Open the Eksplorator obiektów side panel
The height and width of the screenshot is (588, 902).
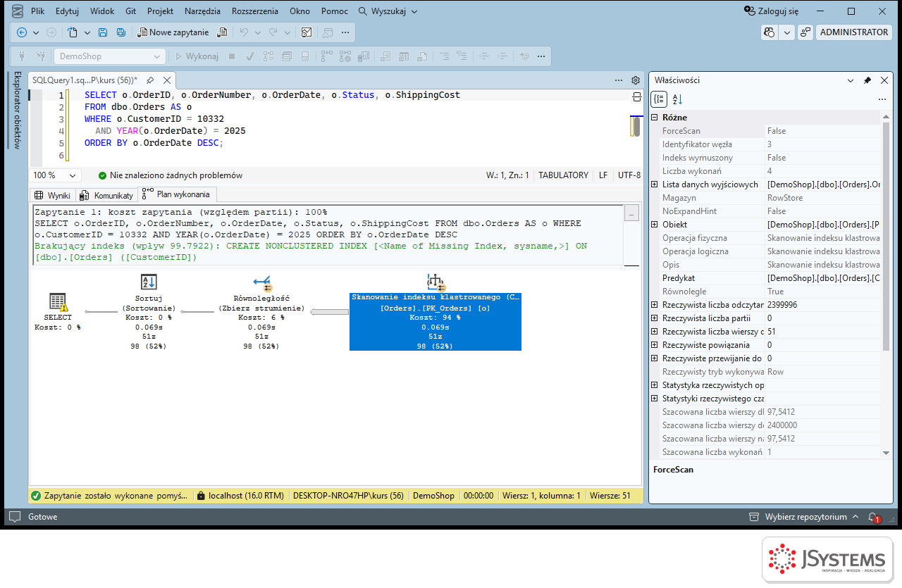18,110
